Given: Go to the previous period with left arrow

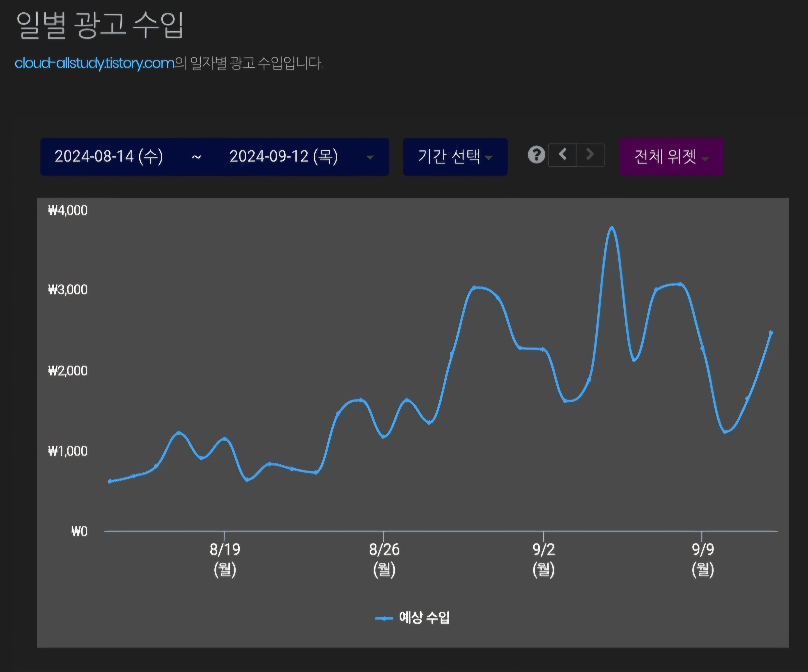Looking at the screenshot, I should coord(562,155).
